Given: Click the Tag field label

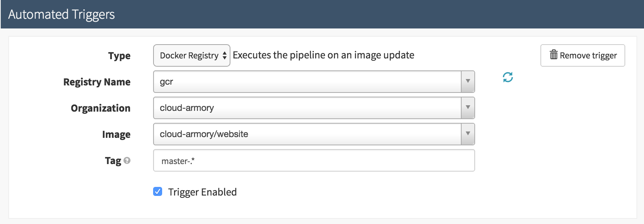Looking at the screenshot, I should (113, 161).
